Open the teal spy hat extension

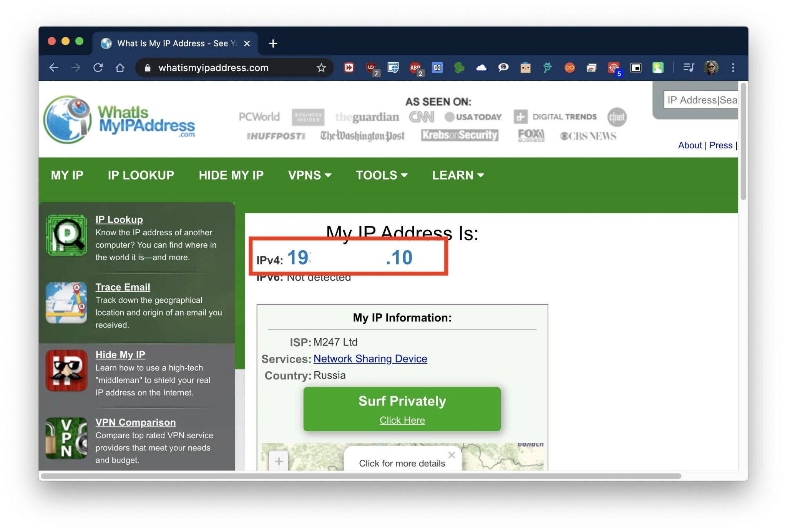[547, 68]
